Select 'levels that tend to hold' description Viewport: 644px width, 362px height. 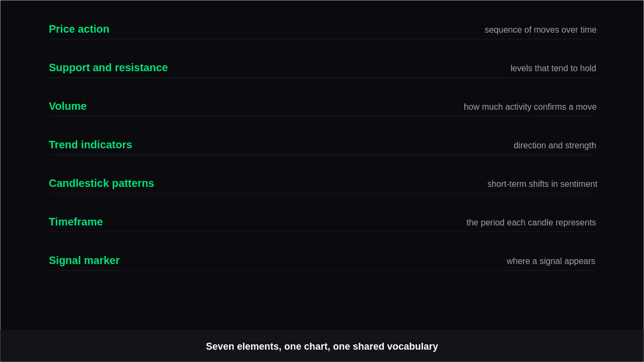click(553, 69)
